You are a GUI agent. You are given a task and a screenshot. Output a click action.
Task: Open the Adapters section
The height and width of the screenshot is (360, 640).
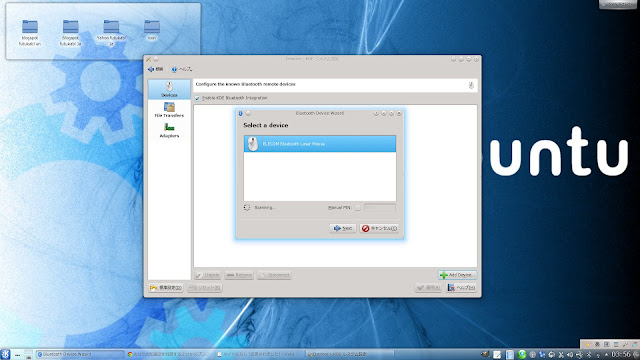[x=169, y=130]
